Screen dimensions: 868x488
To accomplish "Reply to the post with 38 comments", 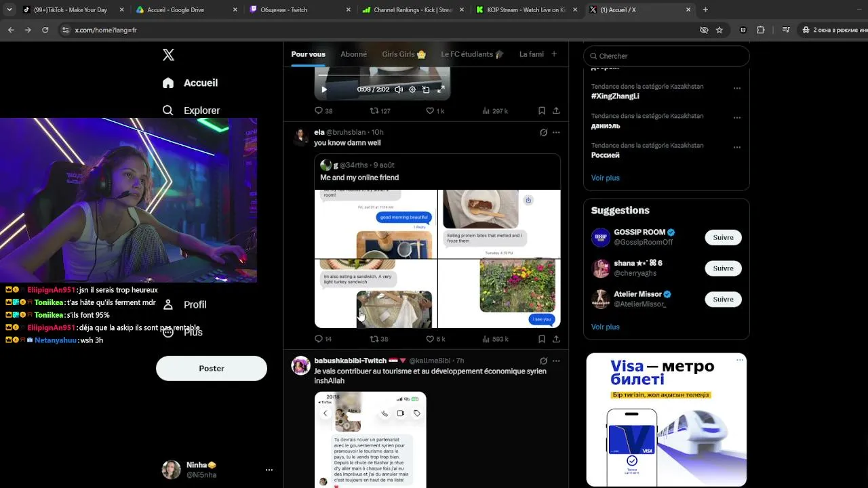I will pos(323,110).
